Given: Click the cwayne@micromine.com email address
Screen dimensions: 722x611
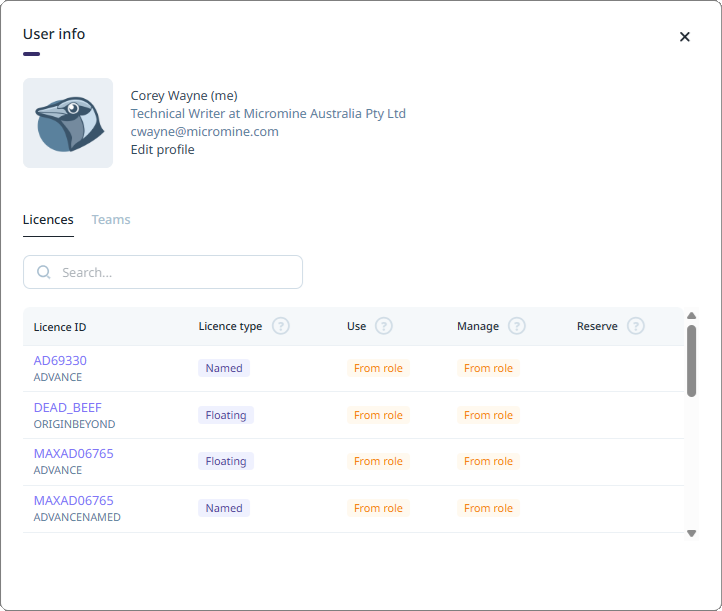Looking at the screenshot, I should pos(204,132).
